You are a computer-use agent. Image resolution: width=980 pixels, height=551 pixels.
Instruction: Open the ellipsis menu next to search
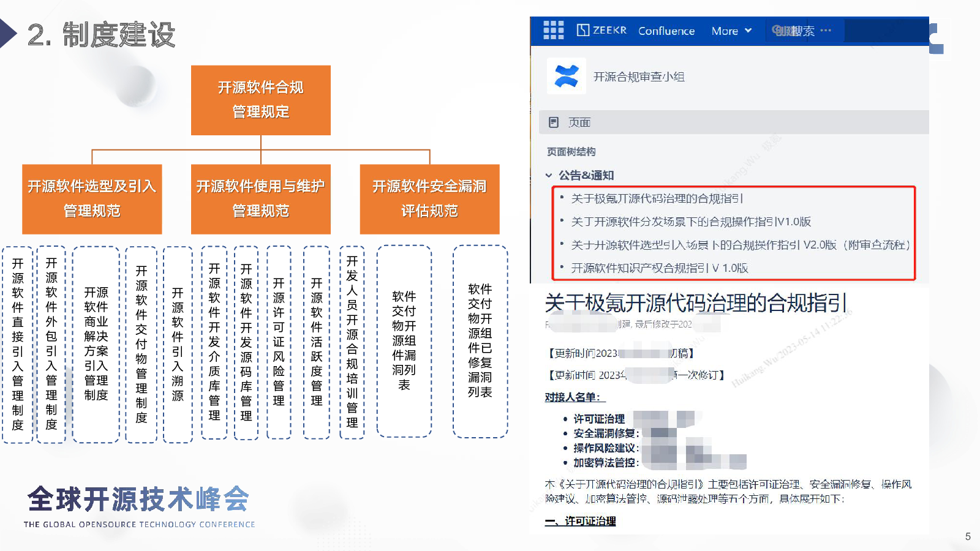(826, 30)
